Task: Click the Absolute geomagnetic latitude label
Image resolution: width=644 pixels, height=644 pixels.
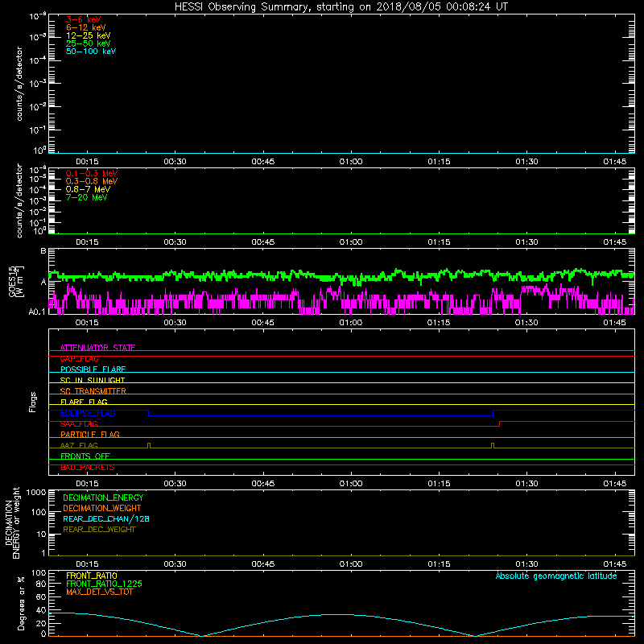Action: tap(556, 576)
